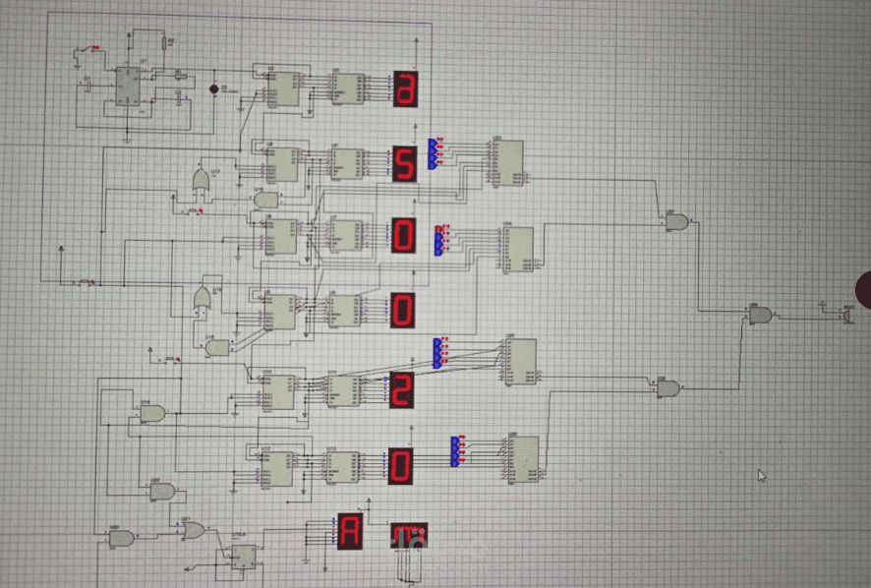Select the driver IC beside the 5 display
This screenshot has width=871, height=588.
coord(506,162)
